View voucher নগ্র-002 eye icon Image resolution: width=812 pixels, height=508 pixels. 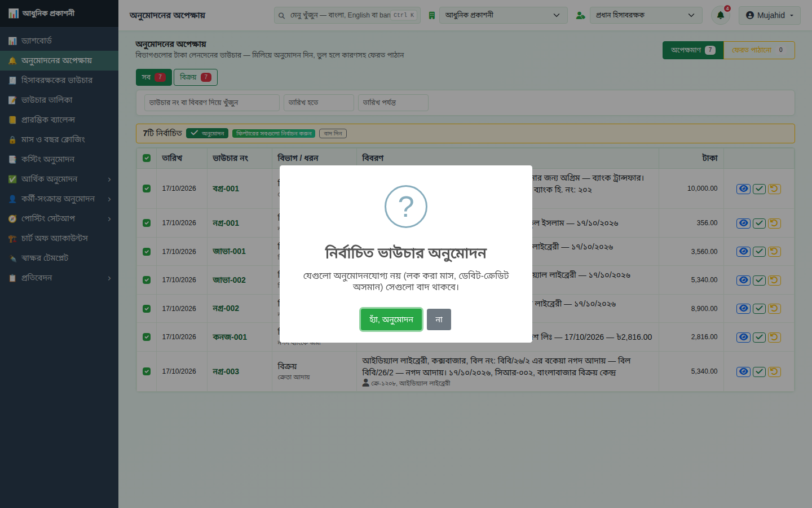pos(744,308)
